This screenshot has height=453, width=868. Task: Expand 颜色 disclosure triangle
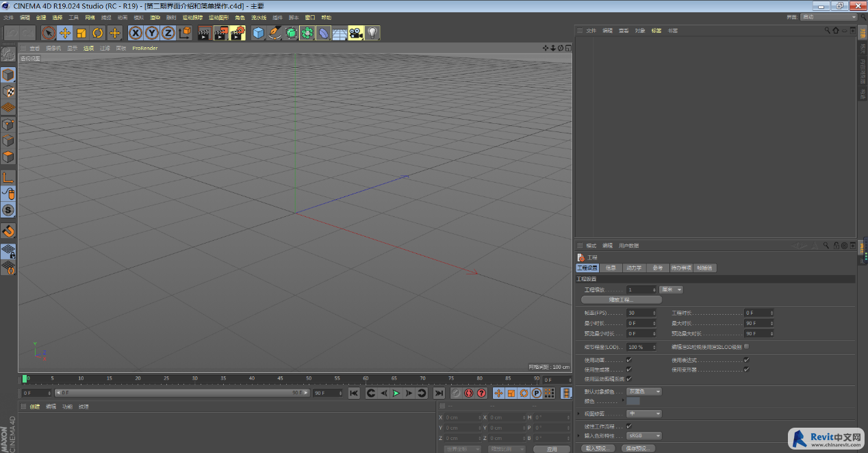coord(623,400)
